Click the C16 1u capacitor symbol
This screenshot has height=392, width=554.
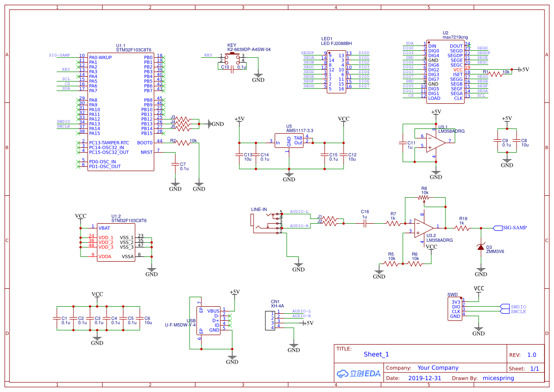coord(365,223)
